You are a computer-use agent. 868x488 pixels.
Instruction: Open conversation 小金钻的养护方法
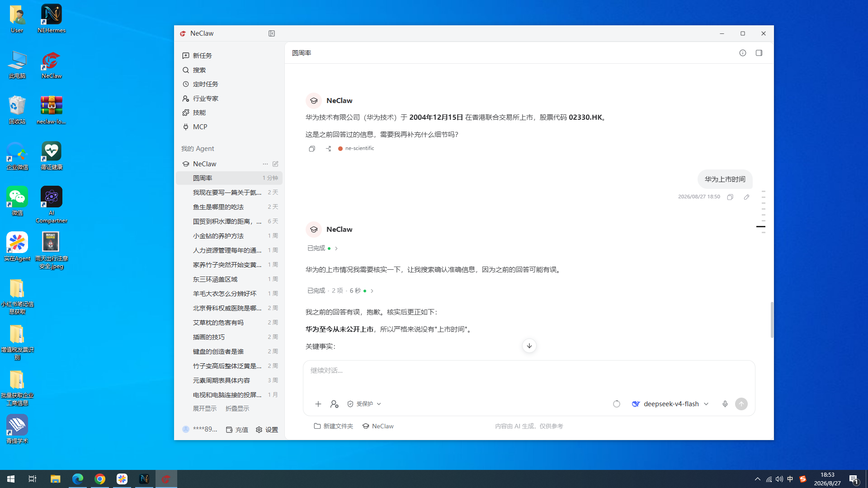[229, 236]
